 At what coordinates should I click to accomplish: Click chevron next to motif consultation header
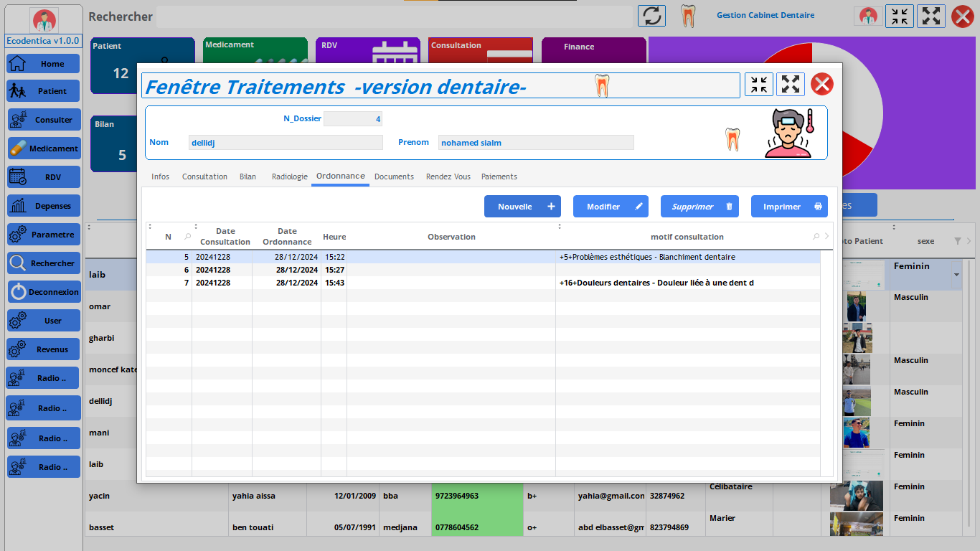click(x=826, y=237)
